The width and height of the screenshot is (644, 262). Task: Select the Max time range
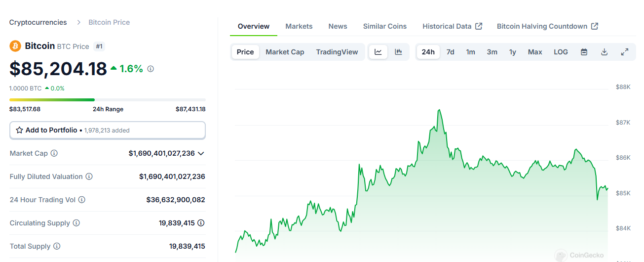pyautogui.click(x=535, y=52)
